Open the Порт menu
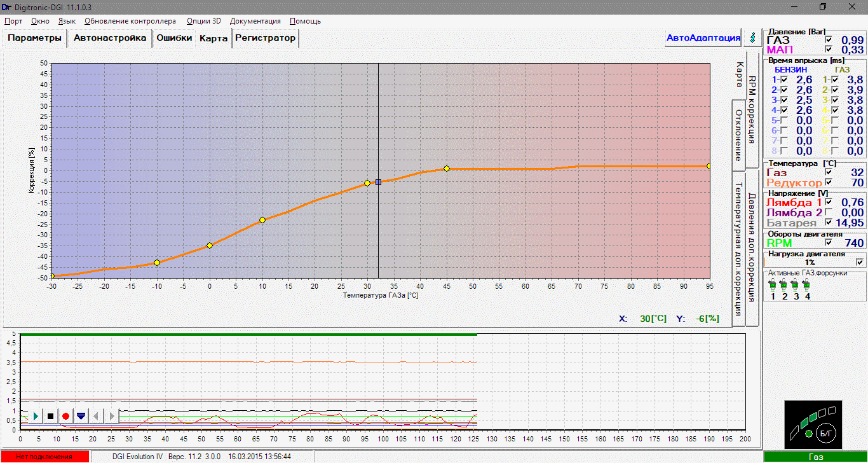The height and width of the screenshot is (463, 868). (13, 21)
